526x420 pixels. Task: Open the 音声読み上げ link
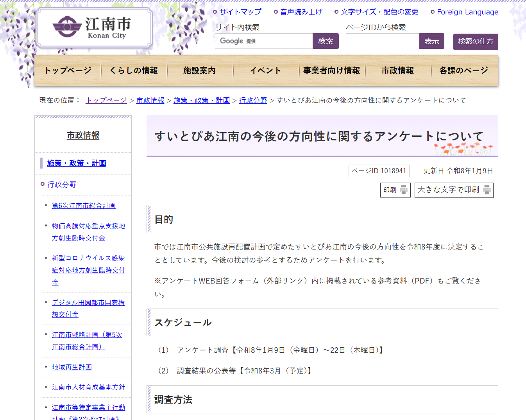(301, 12)
